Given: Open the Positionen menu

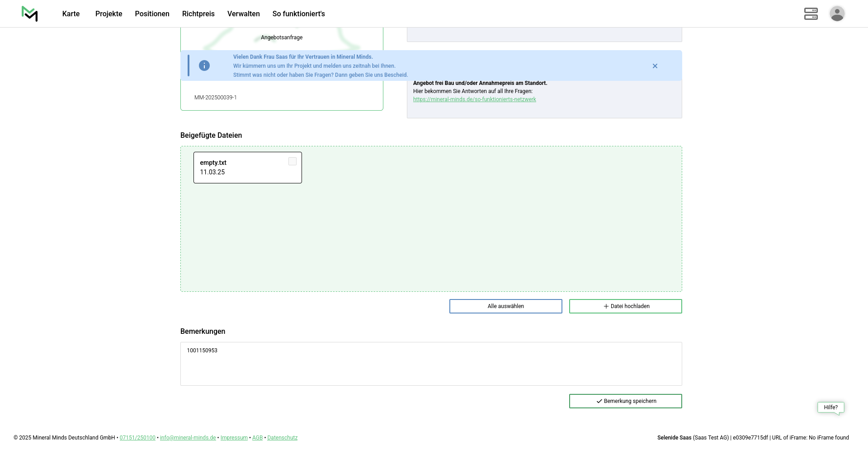Looking at the screenshot, I should point(152,14).
